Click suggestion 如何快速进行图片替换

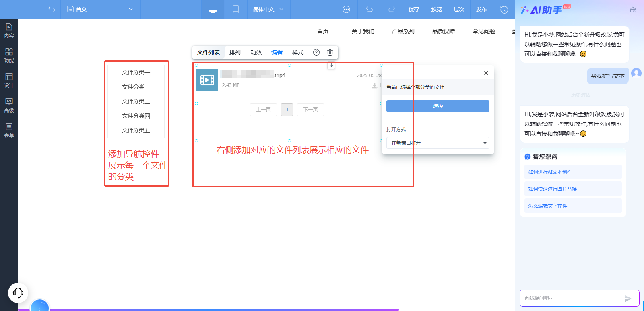(x=573, y=189)
